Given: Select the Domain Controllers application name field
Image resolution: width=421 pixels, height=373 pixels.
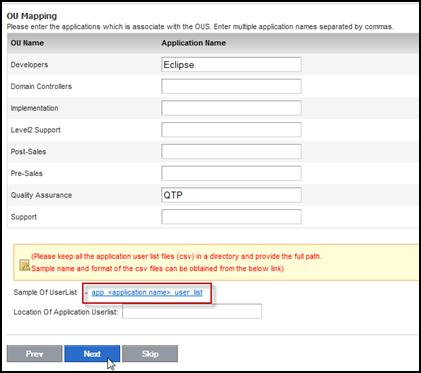Looking at the screenshot, I should (x=231, y=86).
